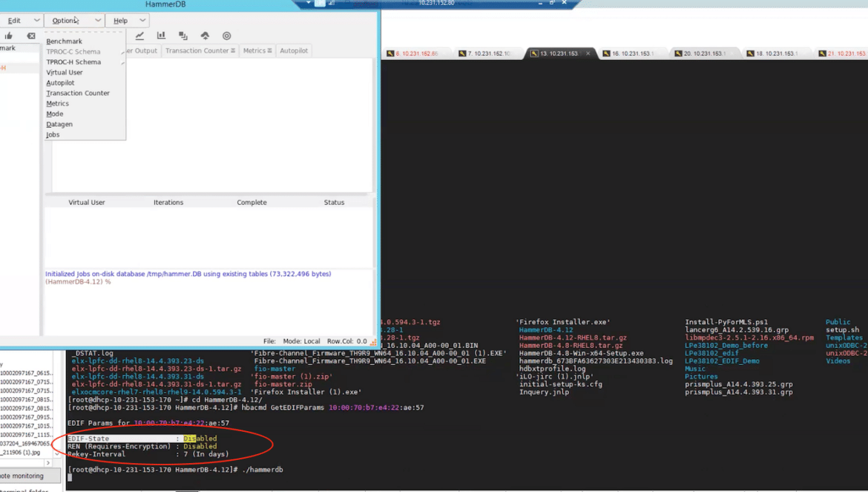This screenshot has height=492, width=868.
Task: Open the 18. 10.231.153 session tab
Action: (776, 53)
